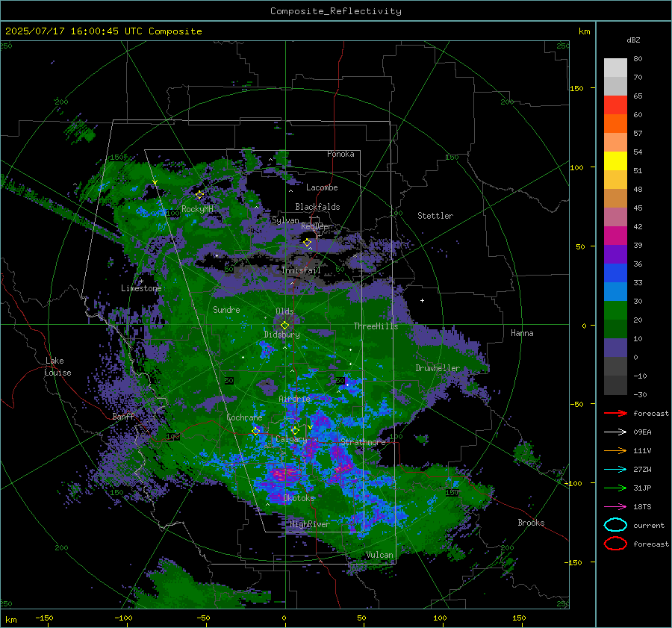672x628 pixels.
Task: Click the Airdrie city label
Action: pos(294,399)
